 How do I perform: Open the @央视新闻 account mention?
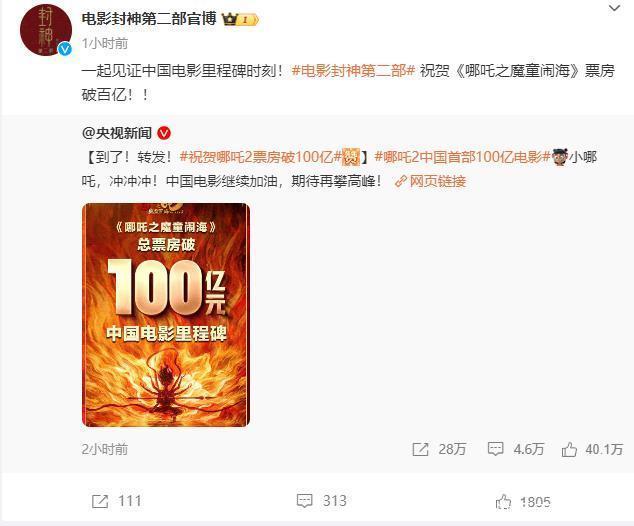(x=117, y=133)
